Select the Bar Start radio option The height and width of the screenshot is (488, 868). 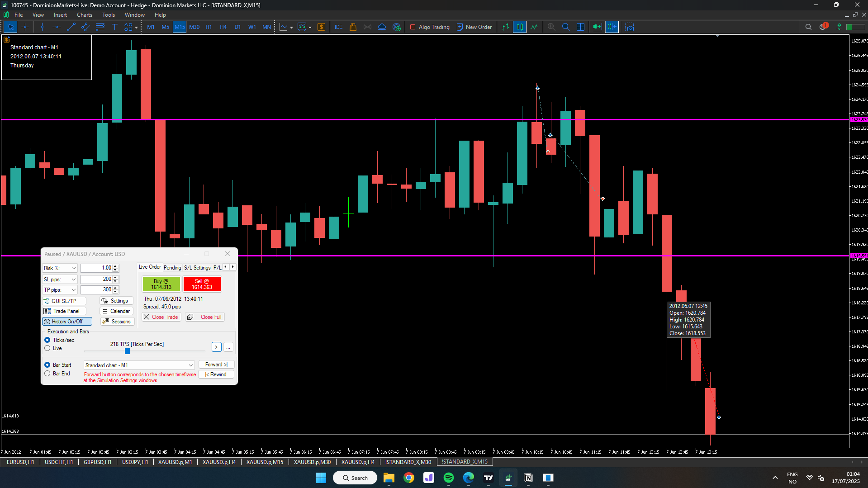[47, 365]
